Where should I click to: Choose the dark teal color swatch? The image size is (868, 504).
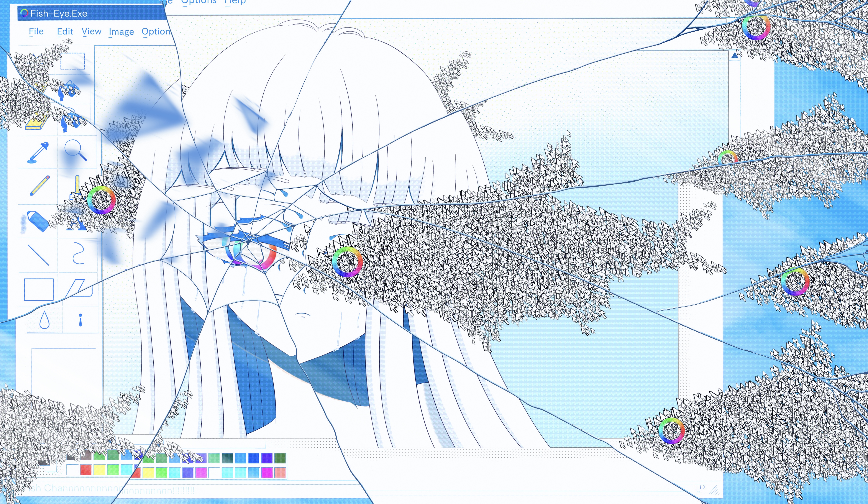point(227,458)
